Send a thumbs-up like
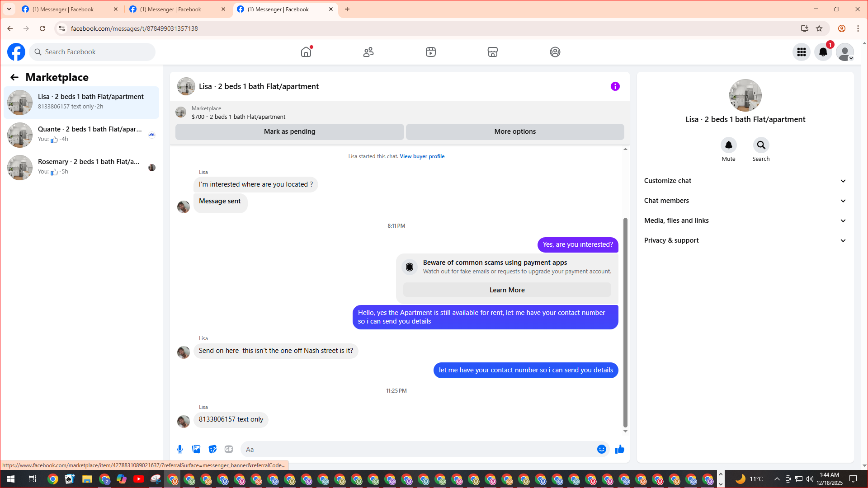This screenshot has height=488, width=868. [619, 449]
